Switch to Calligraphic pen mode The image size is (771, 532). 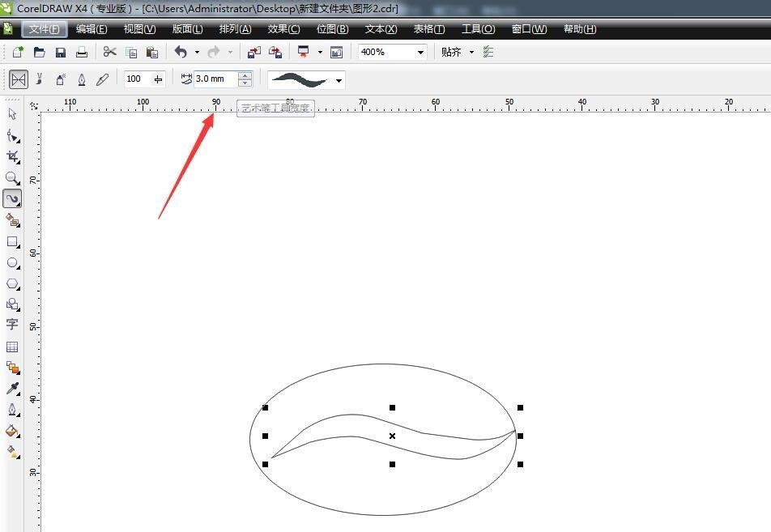point(82,79)
